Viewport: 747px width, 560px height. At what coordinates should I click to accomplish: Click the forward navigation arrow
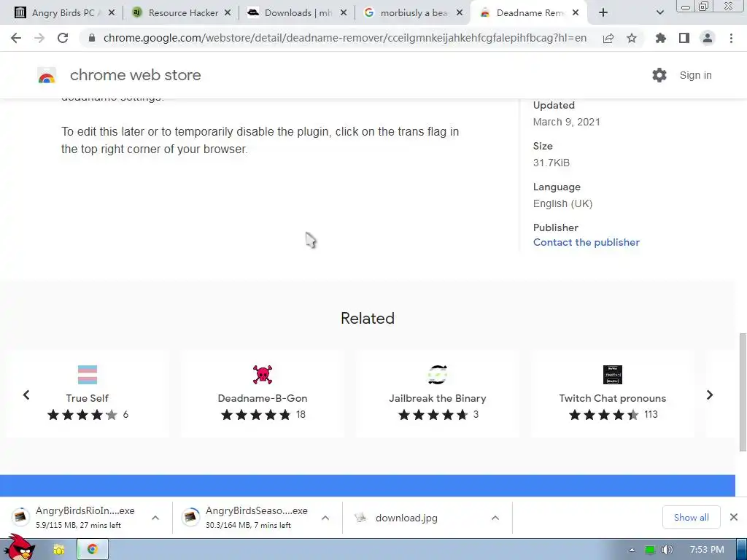tap(39, 38)
